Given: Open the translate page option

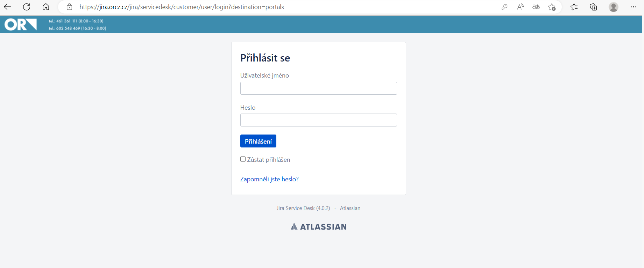Looking at the screenshot, I should [536, 7].
